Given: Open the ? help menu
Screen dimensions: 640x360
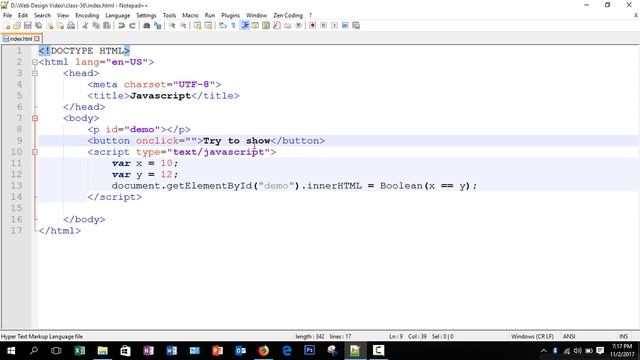Looking at the screenshot, I should point(310,16).
